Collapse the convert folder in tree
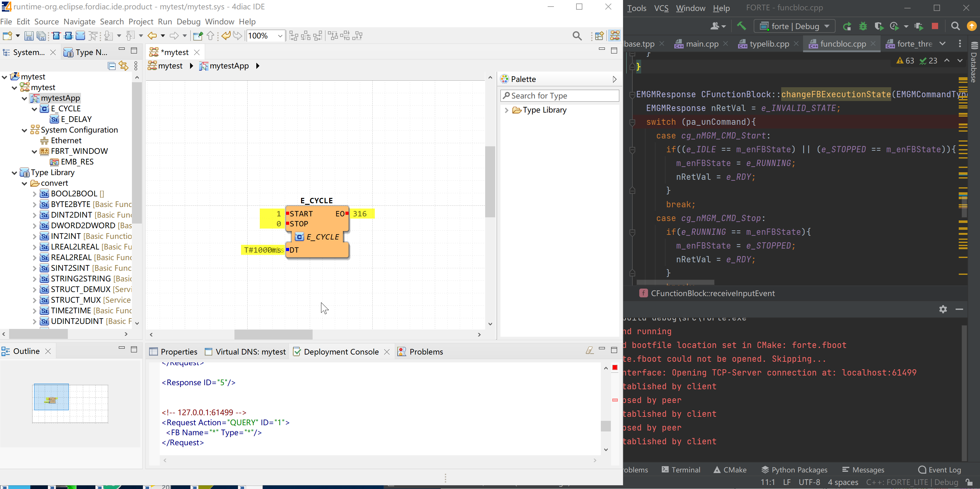 24,184
